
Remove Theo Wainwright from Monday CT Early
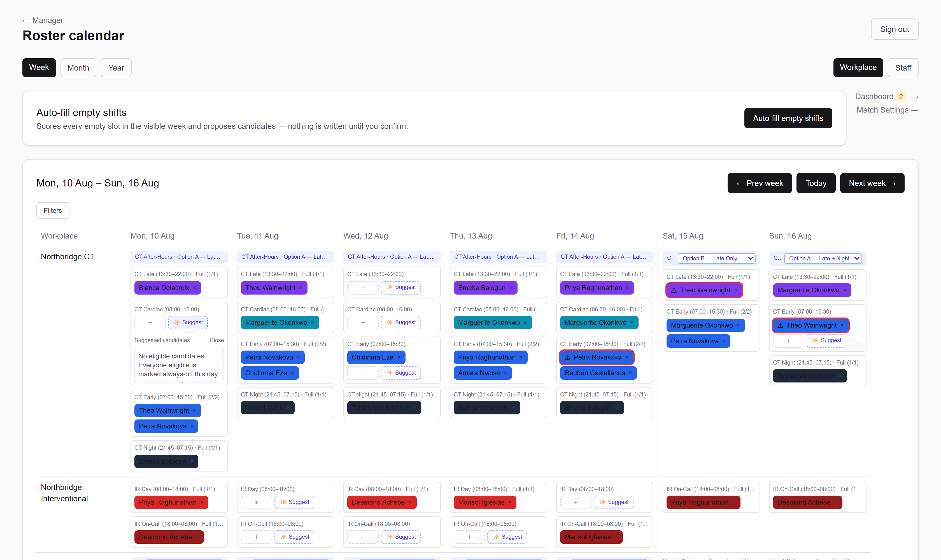pyautogui.click(x=194, y=410)
